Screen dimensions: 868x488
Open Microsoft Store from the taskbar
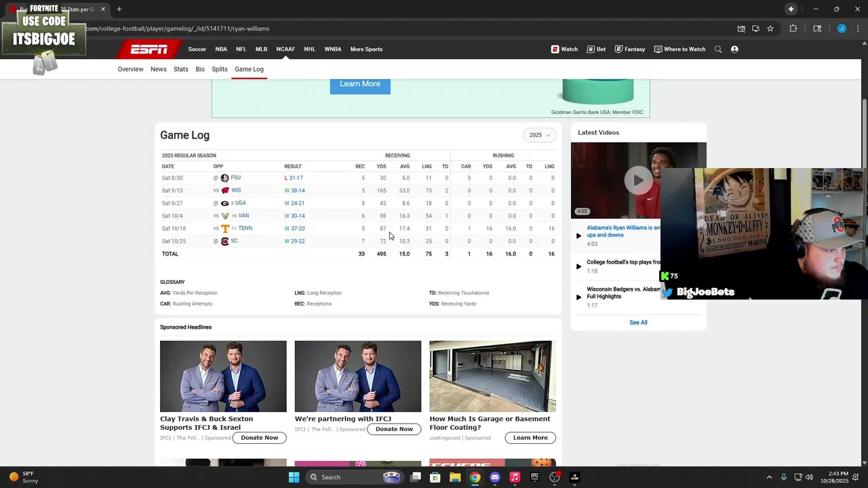coord(435,477)
